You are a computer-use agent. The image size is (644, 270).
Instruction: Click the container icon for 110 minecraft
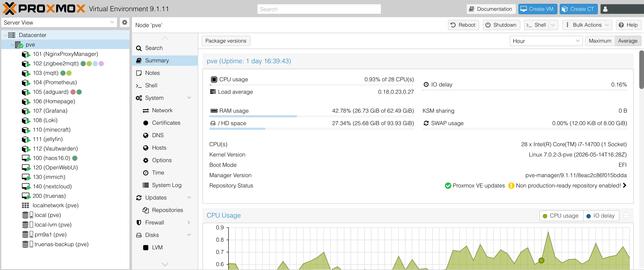(x=26, y=130)
